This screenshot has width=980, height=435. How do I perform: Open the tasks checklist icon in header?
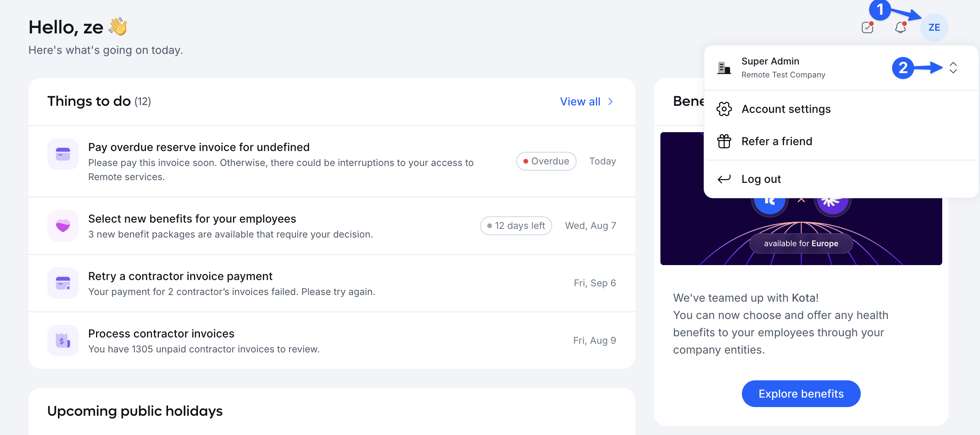point(867,28)
